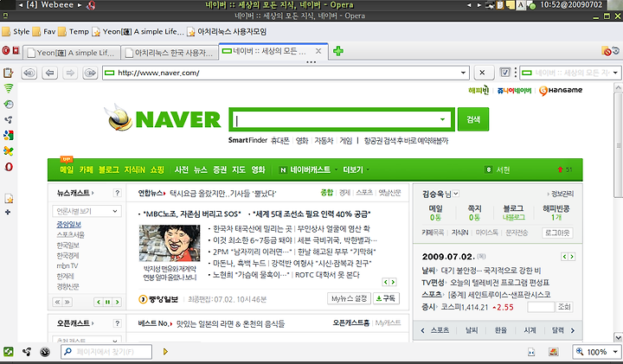Screen dimensions: 623x364
Task: Open a new tab with the green plus
Action: (x=338, y=51)
